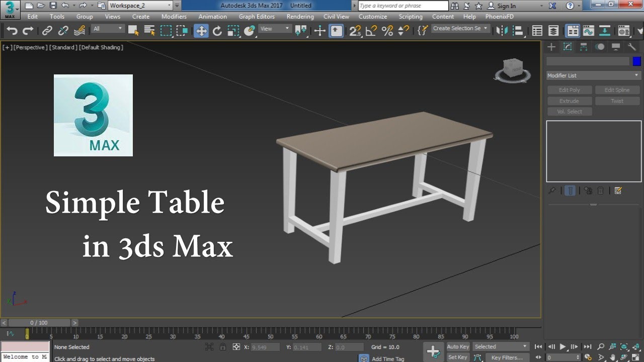
Task: Click the Set Key button
Action: 458,357
